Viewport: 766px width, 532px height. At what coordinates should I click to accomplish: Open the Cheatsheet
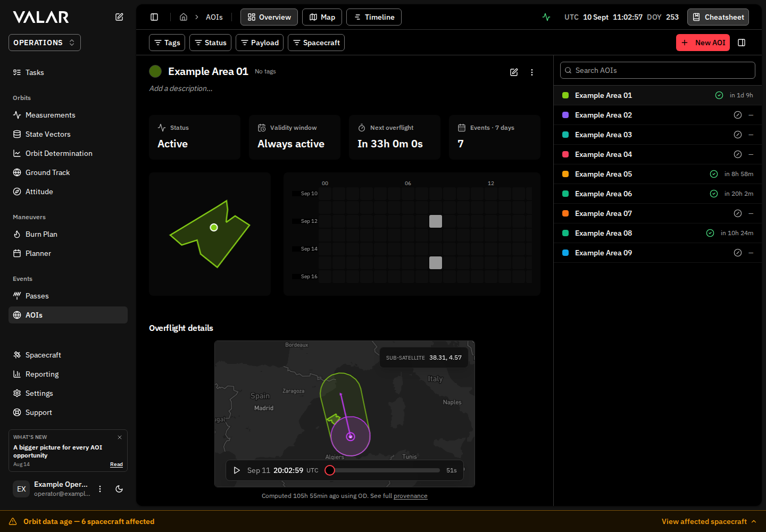point(718,17)
